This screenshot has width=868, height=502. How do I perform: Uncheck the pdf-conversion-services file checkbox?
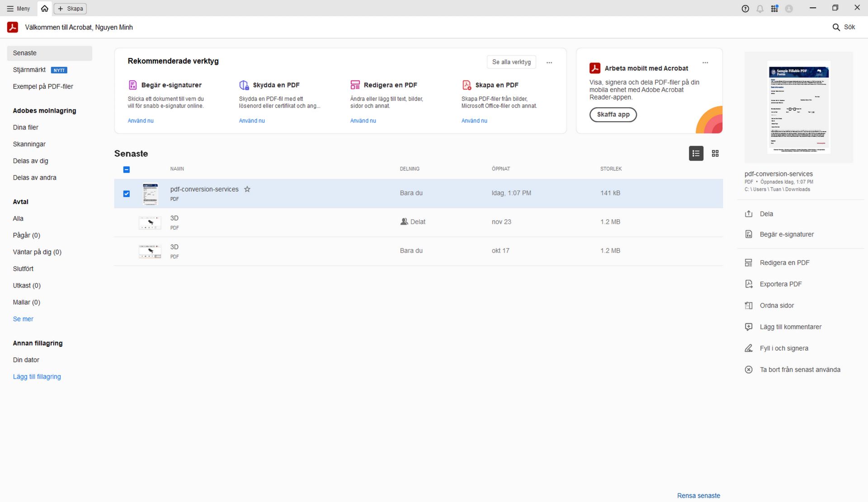(127, 194)
